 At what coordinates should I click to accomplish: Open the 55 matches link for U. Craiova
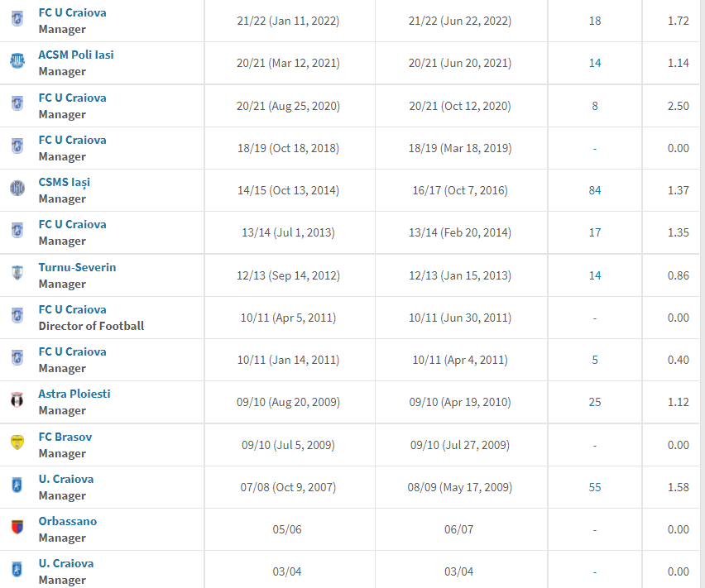coord(595,487)
